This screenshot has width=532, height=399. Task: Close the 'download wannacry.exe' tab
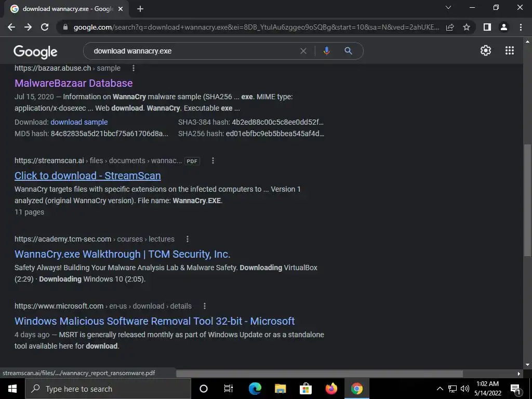(x=121, y=9)
